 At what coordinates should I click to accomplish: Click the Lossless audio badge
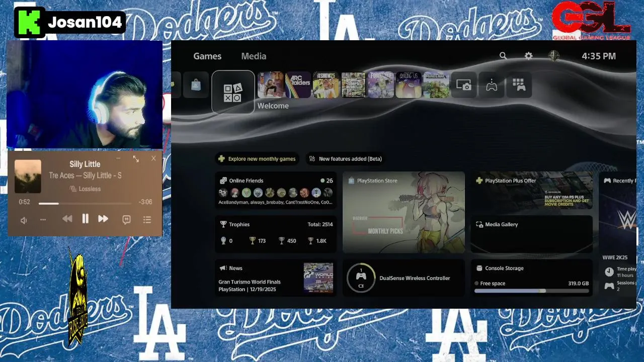point(85,189)
